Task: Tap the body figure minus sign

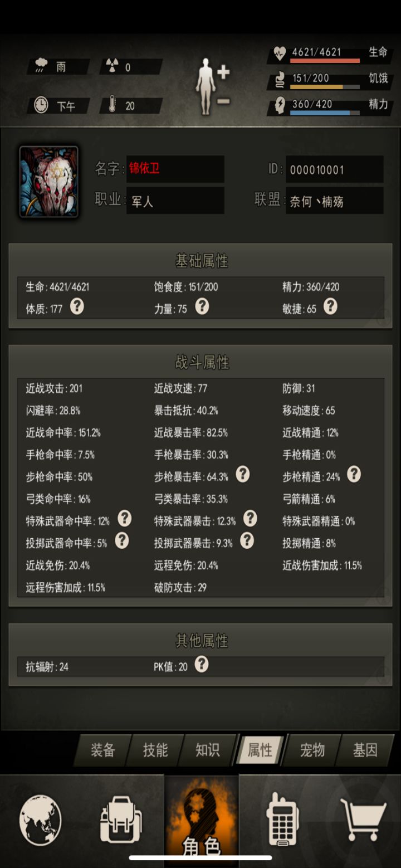Action: (x=223, y=101)
